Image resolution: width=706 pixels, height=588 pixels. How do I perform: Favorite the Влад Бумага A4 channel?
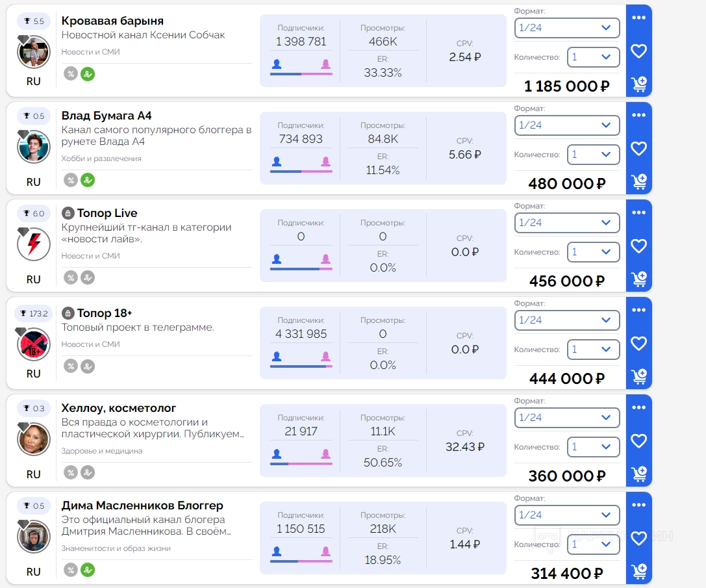coord(638,149)
